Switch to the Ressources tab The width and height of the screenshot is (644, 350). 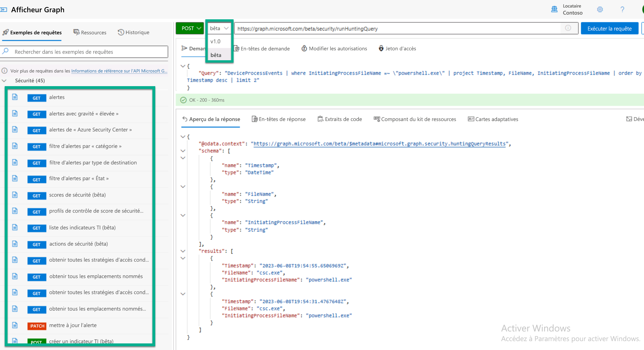pos(90,32)
